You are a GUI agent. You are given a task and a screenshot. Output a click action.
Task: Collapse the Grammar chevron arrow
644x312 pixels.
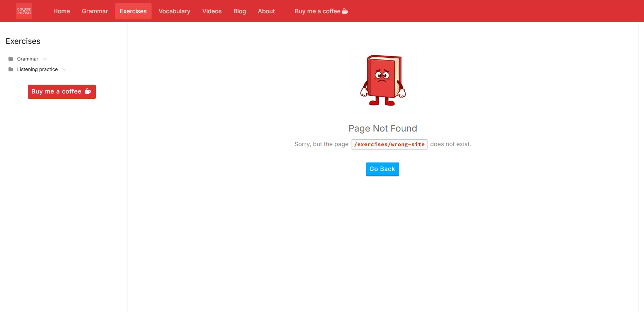45,59
